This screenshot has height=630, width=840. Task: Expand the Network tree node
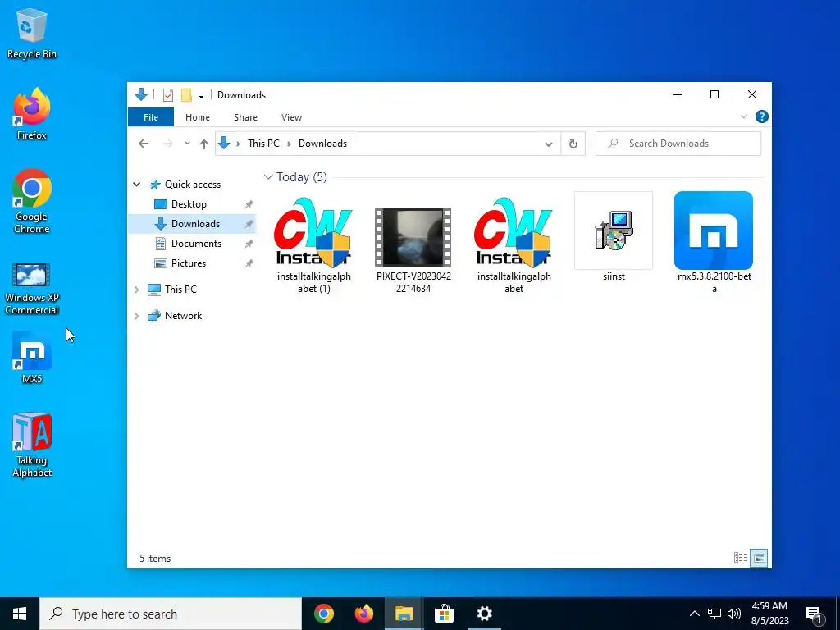coord(137,316)
